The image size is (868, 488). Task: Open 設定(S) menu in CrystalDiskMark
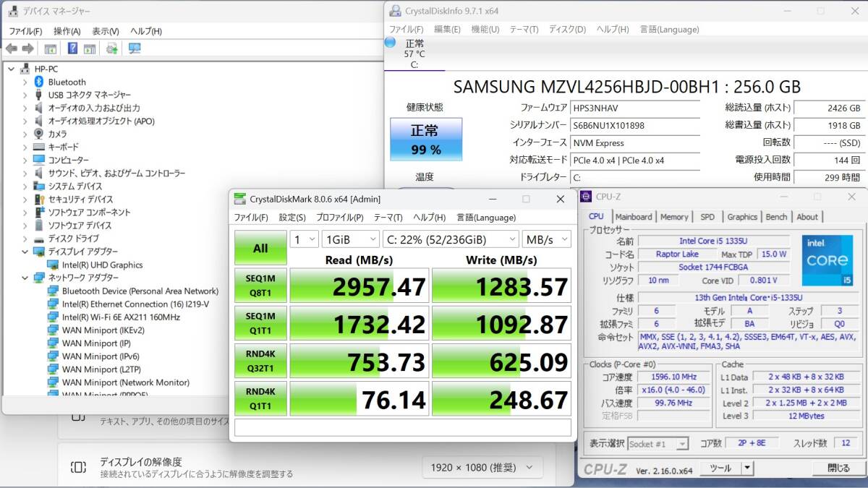[x=292, y=218]
